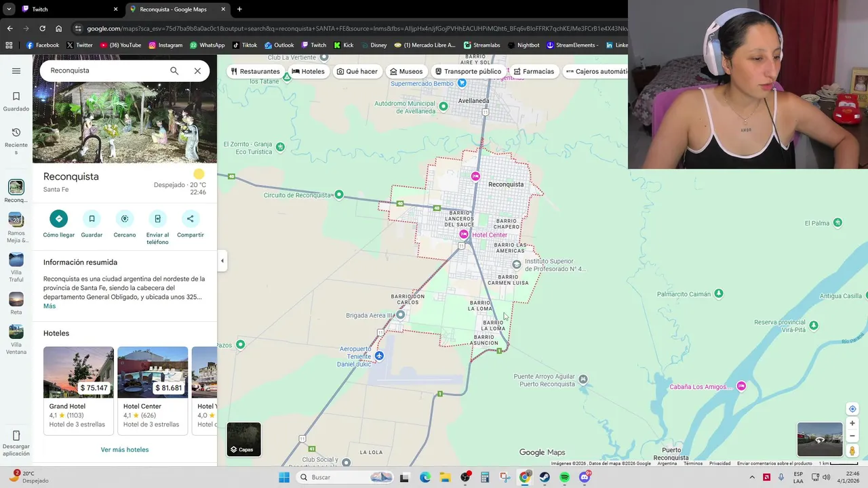868x488 pixels.
Task: Click the browser home button
Action: (58, 28)
